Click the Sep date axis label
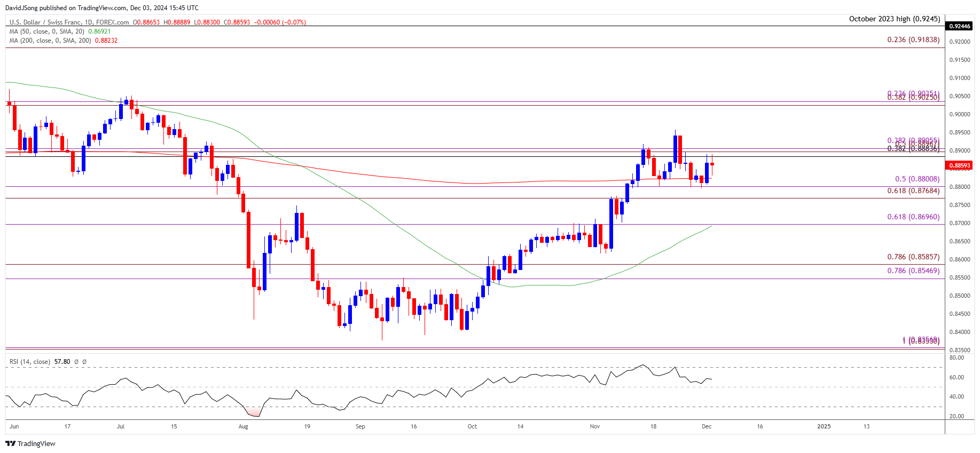980x453 pixels. click(360, 427)
